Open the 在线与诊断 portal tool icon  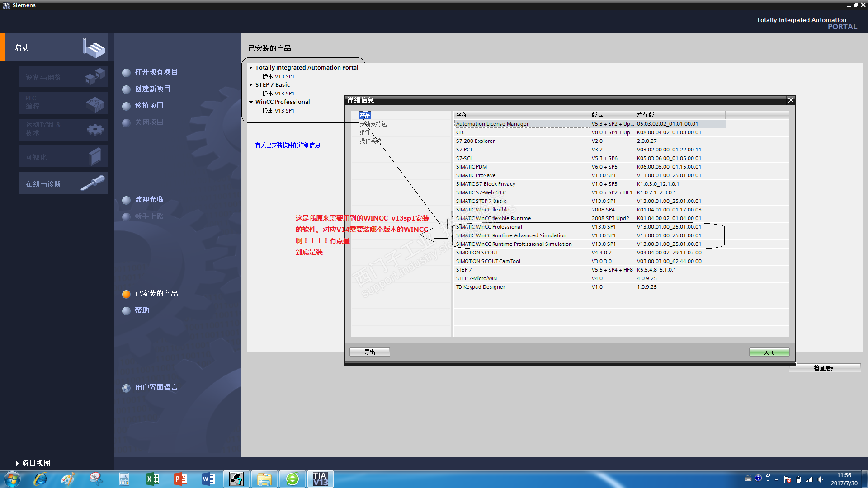coord(93,183)
